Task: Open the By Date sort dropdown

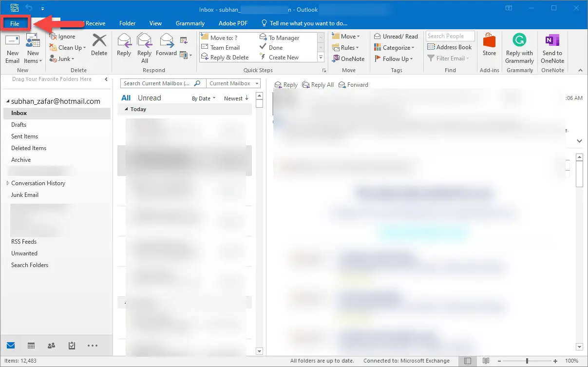Action: tap(204, 98)
